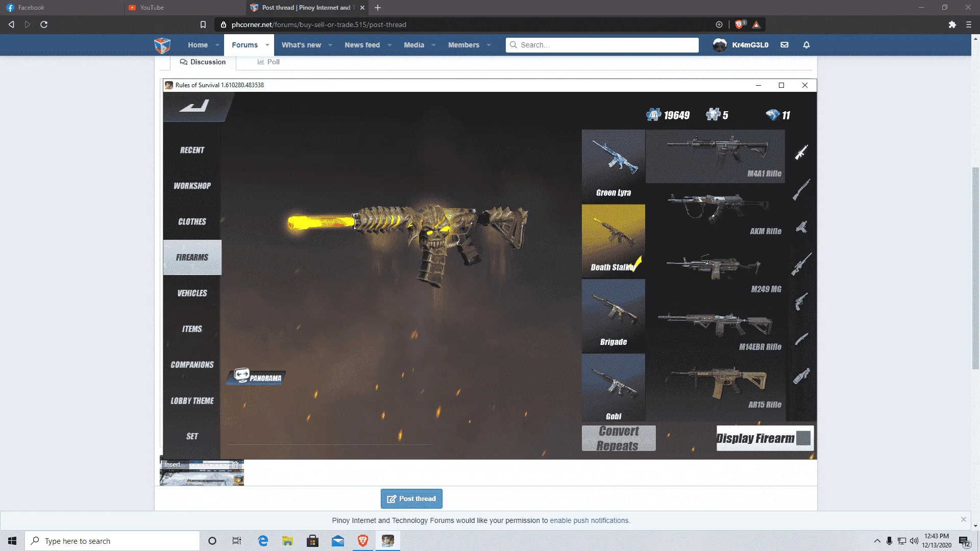
Task: Click the game's back arrow icon
Action: click(194, 106)
